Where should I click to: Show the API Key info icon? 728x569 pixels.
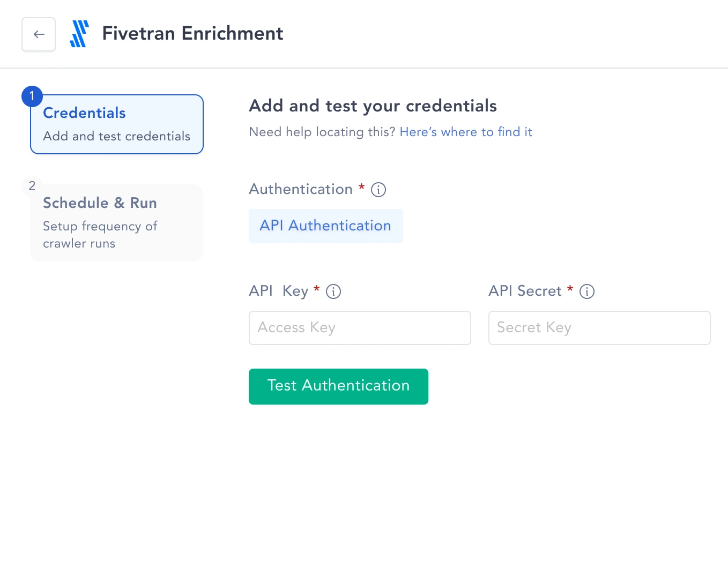(333, 291)
